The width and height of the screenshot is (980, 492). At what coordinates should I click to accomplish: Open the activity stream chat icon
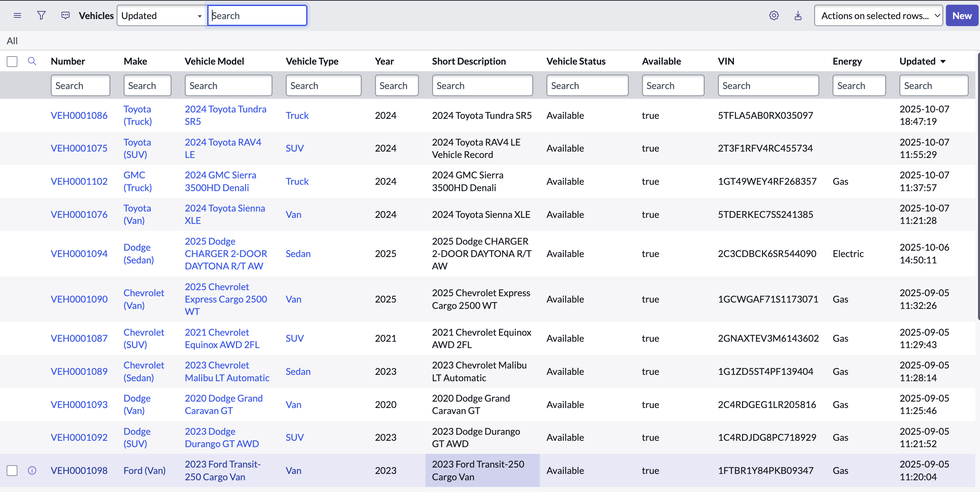click(66, 16)
